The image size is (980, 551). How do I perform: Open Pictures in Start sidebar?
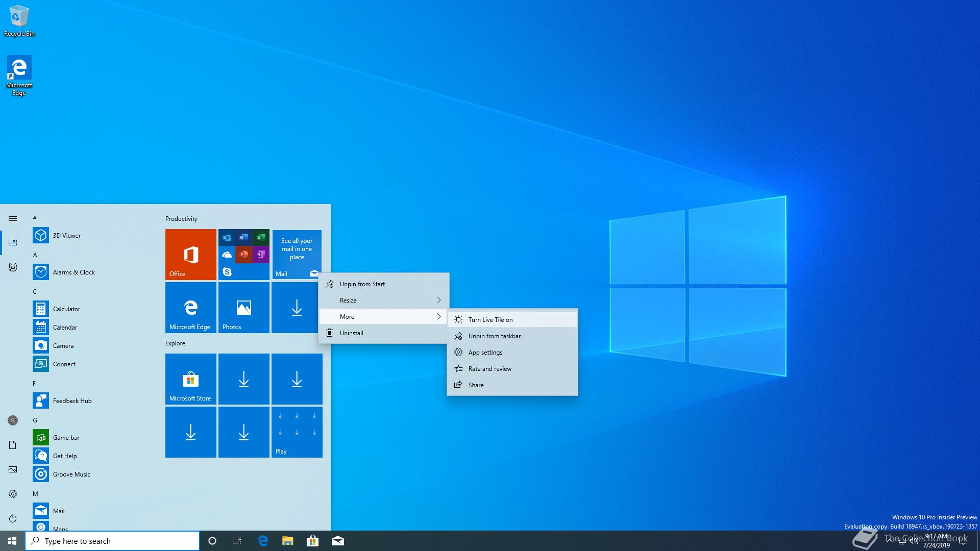[13, 469]
